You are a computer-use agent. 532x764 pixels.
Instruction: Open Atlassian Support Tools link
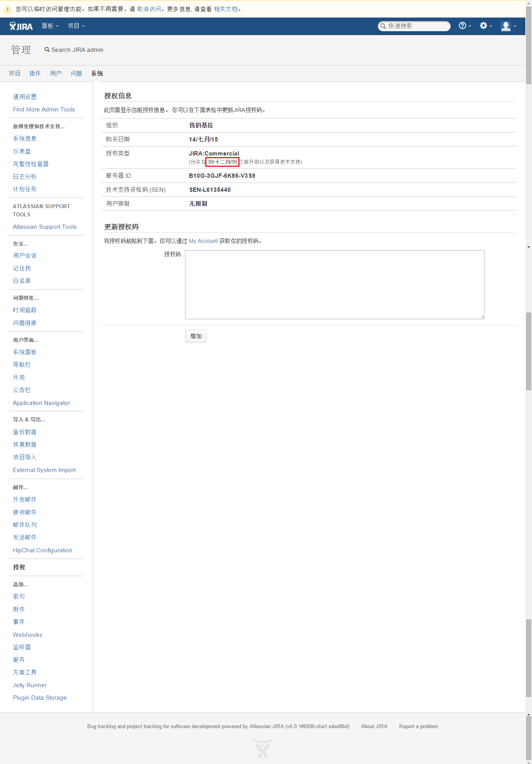tap(45, 227)
